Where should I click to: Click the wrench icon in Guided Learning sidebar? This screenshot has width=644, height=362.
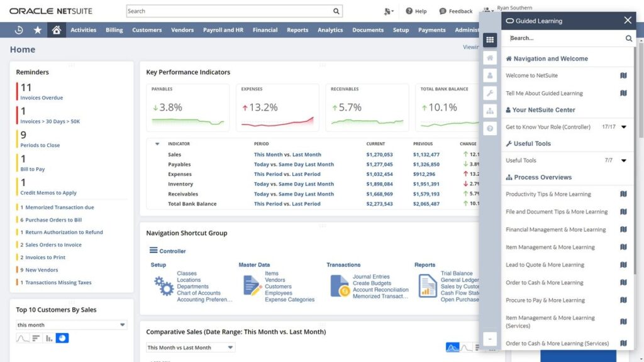coord(490,93)
